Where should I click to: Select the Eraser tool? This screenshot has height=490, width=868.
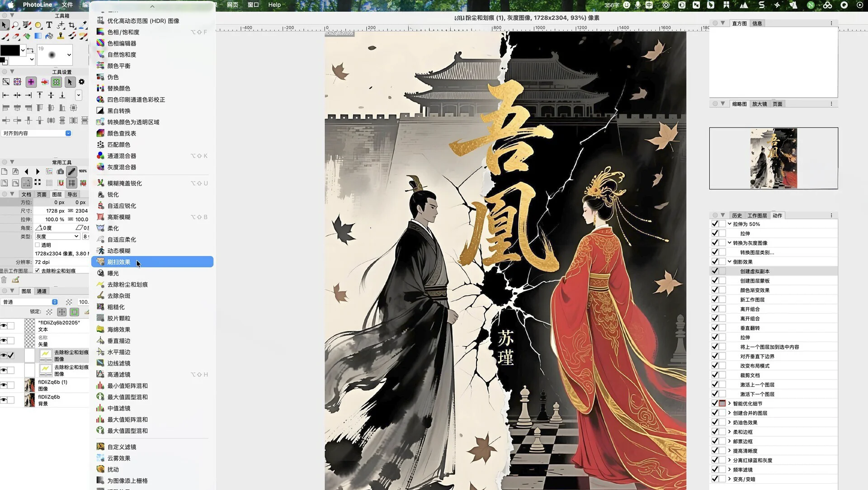tap(16, 36)
